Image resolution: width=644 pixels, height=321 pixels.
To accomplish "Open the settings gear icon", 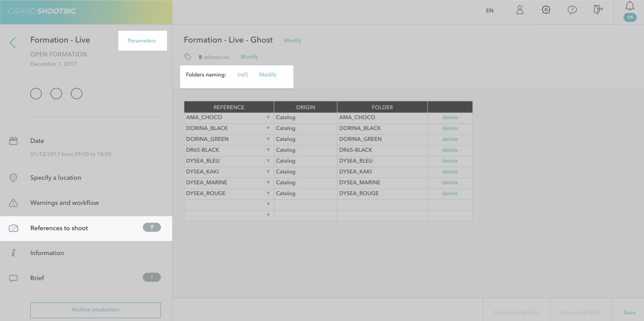I will (x=546, y=10).
